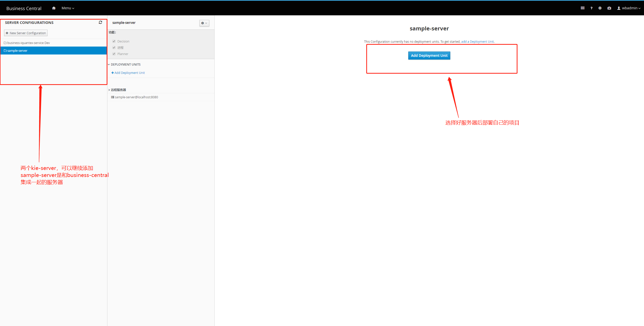
Task: Open the wbadmin user menu
Action: 629,8
